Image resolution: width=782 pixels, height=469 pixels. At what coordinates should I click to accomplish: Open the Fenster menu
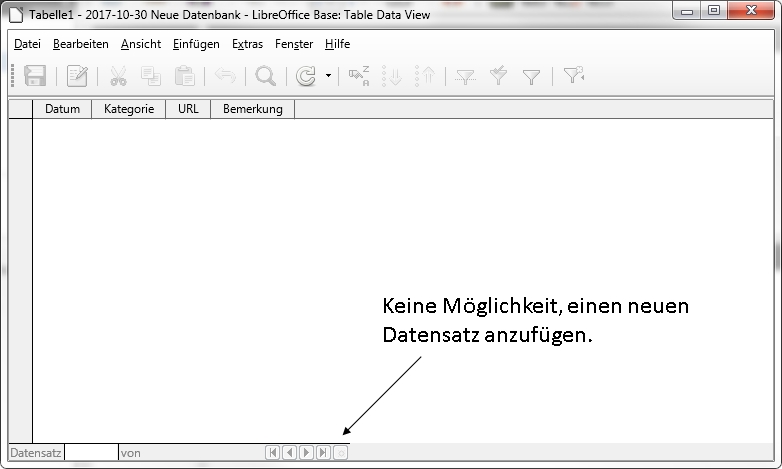pyautogui.click(x=294, y=44)
